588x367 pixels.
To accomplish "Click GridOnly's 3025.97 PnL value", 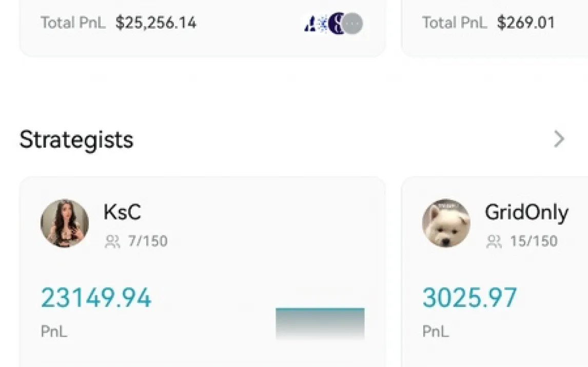I will (x=469, y=298).
